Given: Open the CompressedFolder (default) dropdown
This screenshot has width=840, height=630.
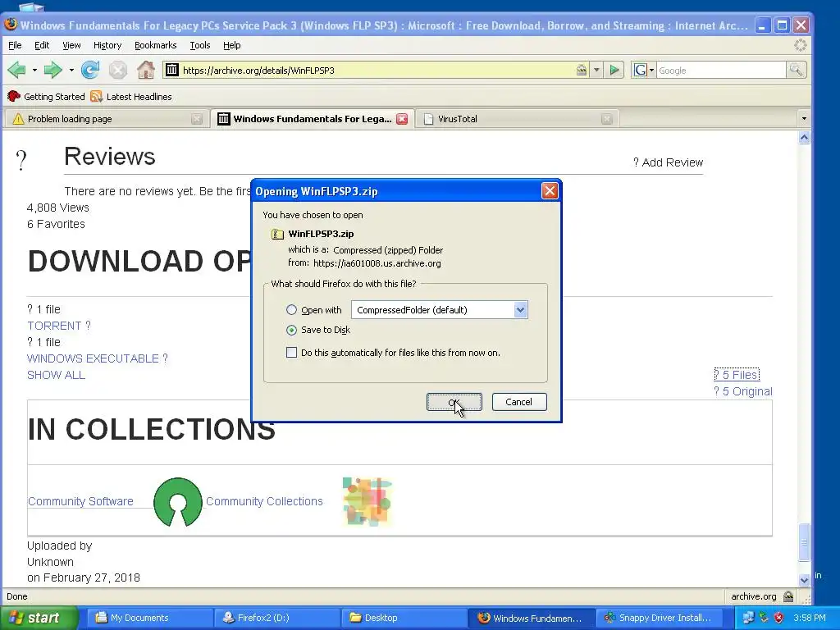Looking at the screenshot, I should [x=440, y=309].
